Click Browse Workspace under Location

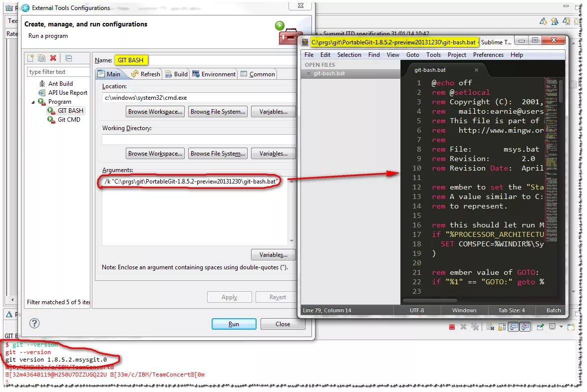coord(155,112)
